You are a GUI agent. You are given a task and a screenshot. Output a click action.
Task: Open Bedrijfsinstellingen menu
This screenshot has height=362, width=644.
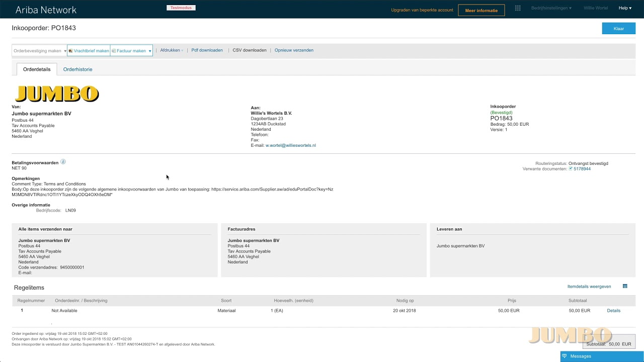coord(551,8)
